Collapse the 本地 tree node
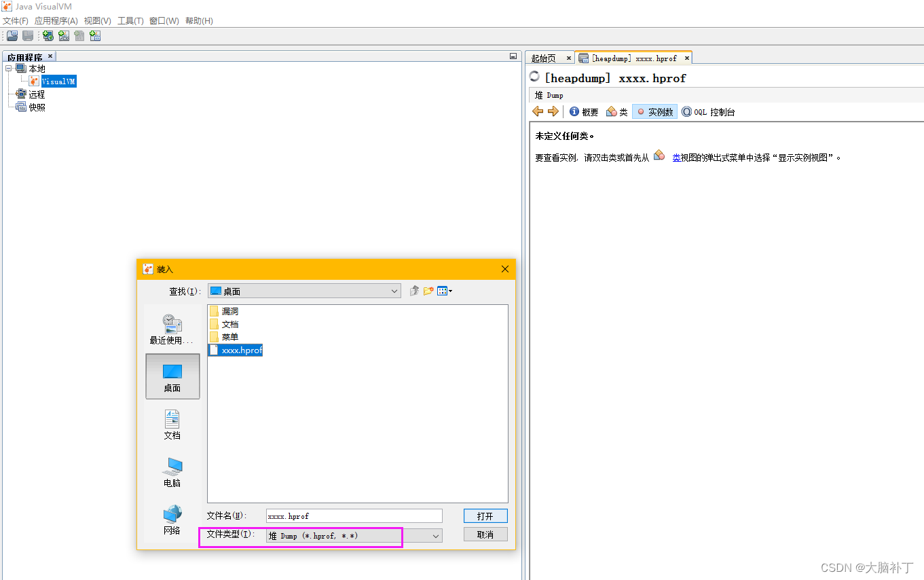 point(9,69)
